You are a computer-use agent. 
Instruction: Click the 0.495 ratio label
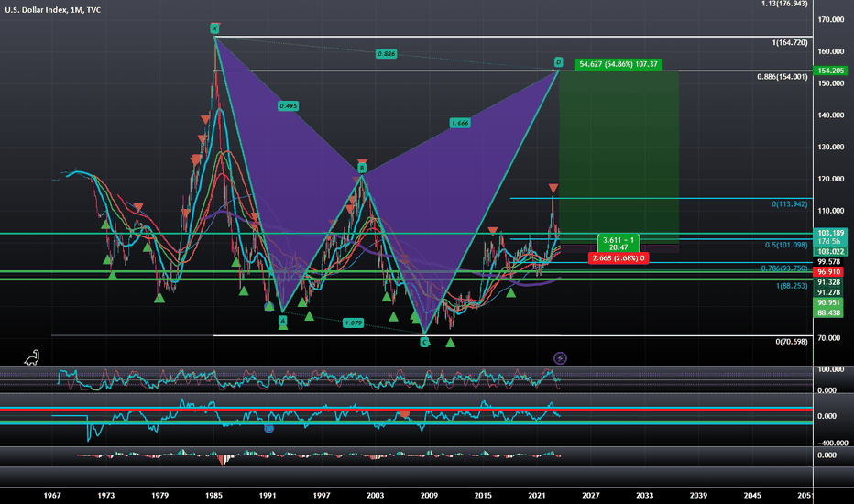288,105
